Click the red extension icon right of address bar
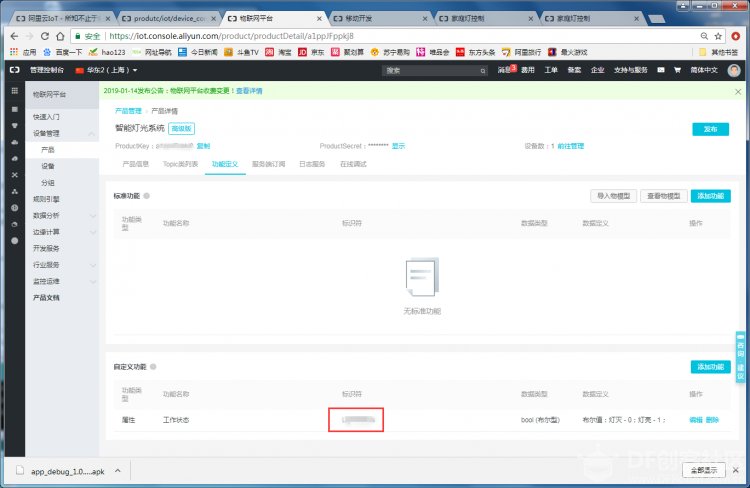The image size is (750, 488). [x=736, y=36]
